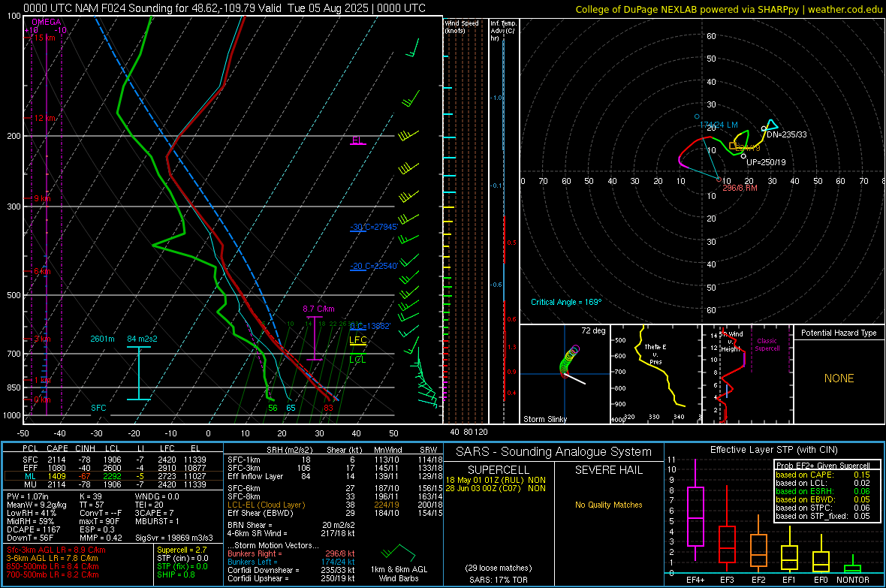This screenshot has width=886, height=588.
Task: Click the Inf. Temp. Adv. panel header
Action: point(503,31)
